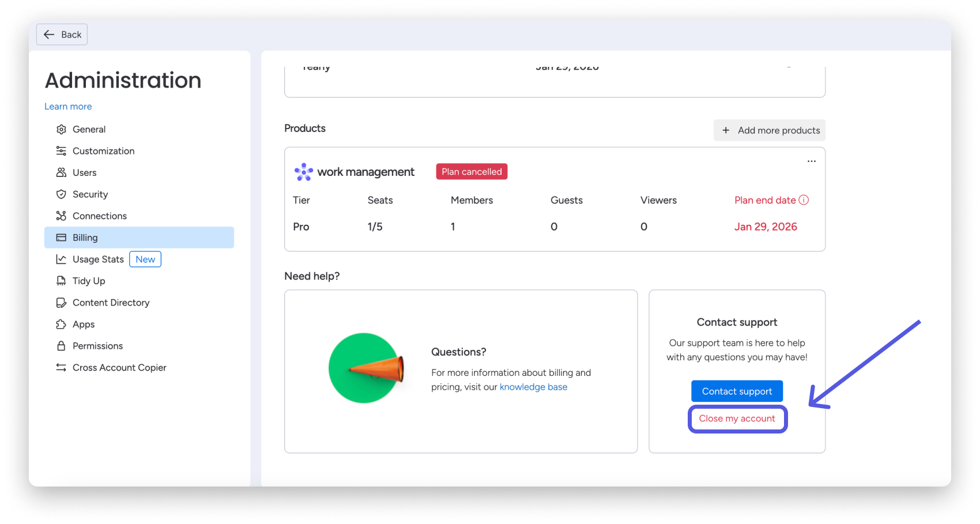Viewport: 980px width, 524px height.
Task: Click the Permissions lock icon
Action: [x=61, y=346]
